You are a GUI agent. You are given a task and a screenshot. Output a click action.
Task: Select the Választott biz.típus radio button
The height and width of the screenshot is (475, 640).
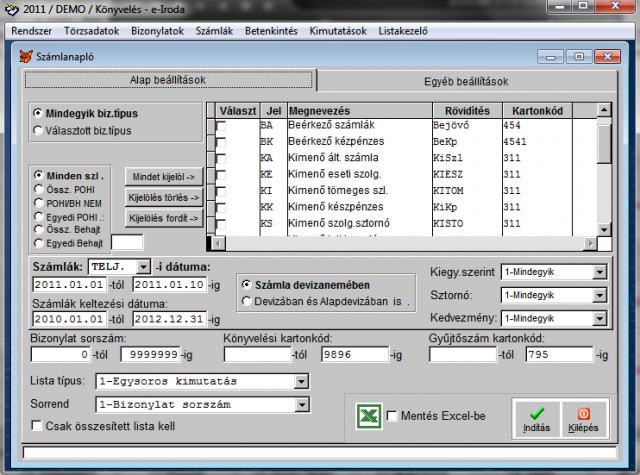tap(38, 129)
